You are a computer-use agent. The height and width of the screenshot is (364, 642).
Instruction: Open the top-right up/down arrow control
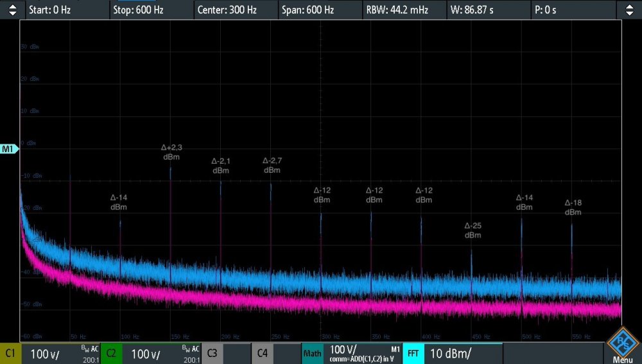(x=629, y=10)
